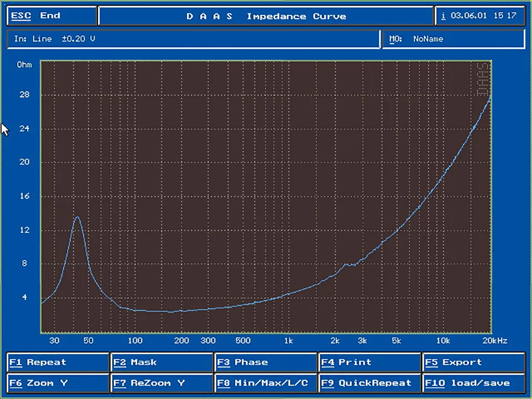532x399 pixels.
Task: Select F7 ReZoom Y
Action: pyautogui.click(x=162, y=383)
